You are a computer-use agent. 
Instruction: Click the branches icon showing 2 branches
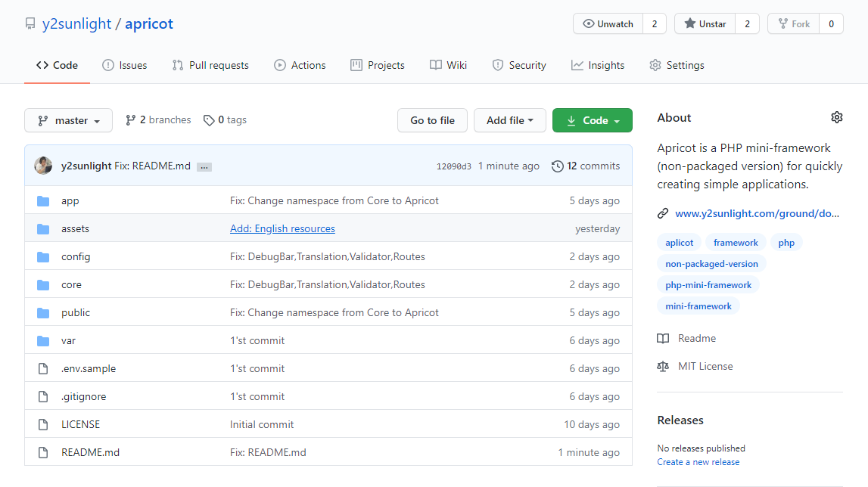click(131, 120)
